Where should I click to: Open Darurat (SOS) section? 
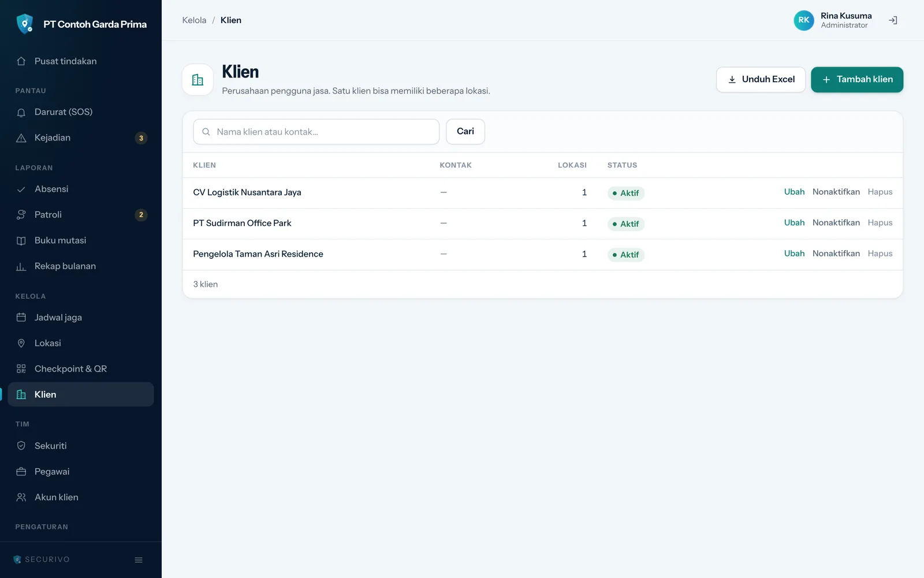pyautogui.click(x=81, y=112)
